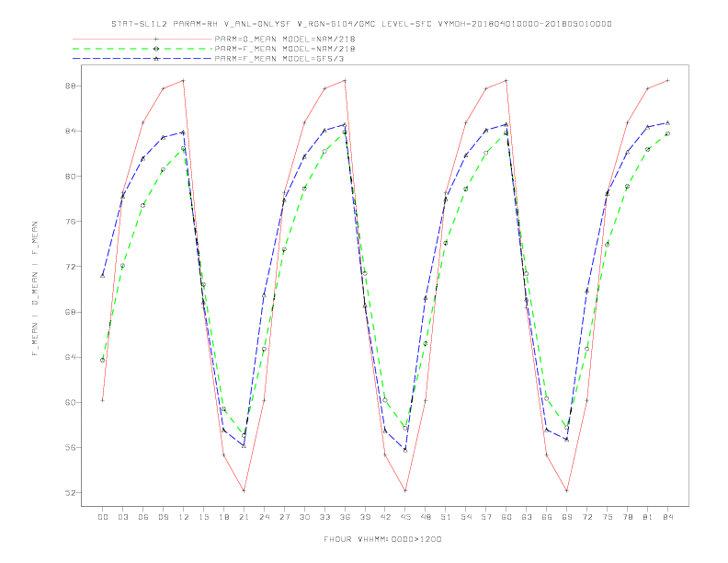The height and width of the screenshot is (563, 728).
Task: Click x-axis tick label 09
Action: pyautogui.click(x=163, y=517)
